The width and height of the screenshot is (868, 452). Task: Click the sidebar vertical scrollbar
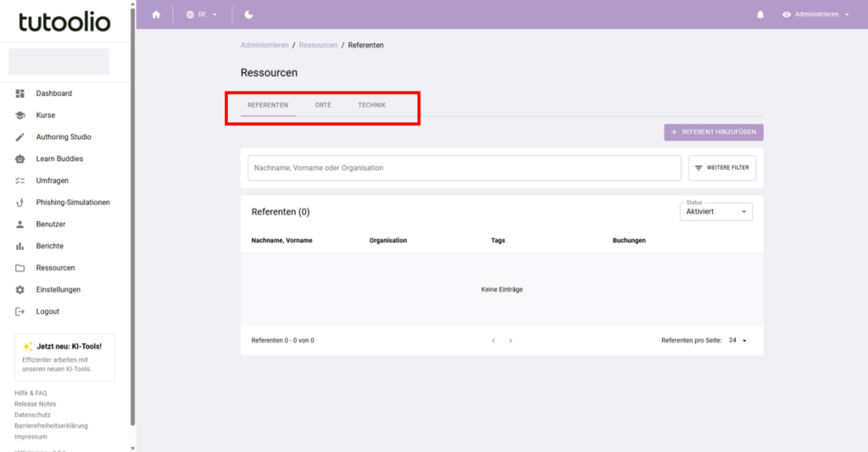point(132,216)
